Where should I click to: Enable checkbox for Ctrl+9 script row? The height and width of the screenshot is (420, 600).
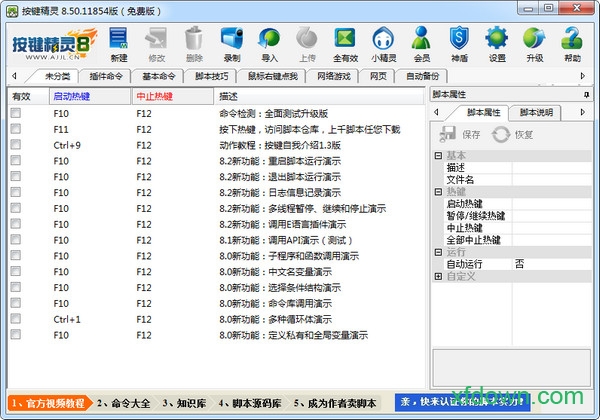point(16,146)
